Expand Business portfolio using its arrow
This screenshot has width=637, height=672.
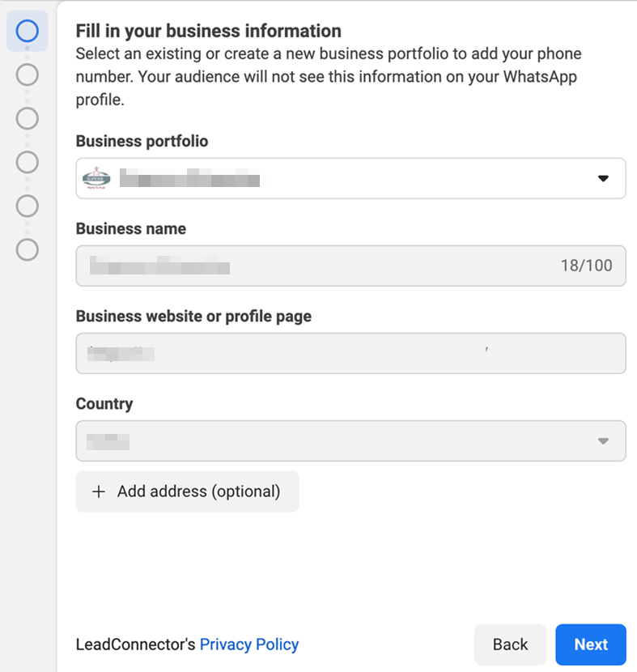click(603, 178)
